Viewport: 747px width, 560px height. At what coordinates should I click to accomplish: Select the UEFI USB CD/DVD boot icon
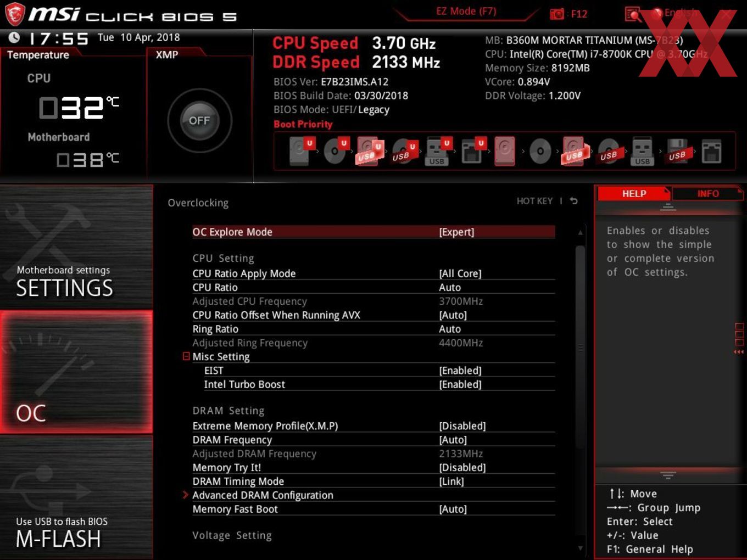(404, 151)
